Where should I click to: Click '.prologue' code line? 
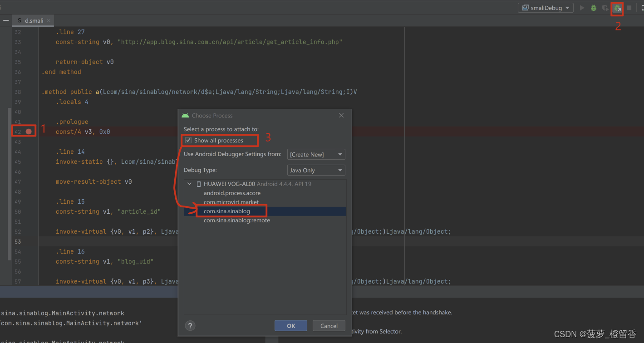(72, 122)
